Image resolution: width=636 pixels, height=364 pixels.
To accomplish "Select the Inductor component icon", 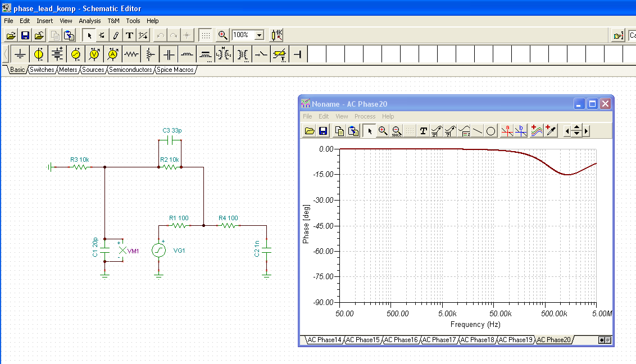I will [187, 54].
